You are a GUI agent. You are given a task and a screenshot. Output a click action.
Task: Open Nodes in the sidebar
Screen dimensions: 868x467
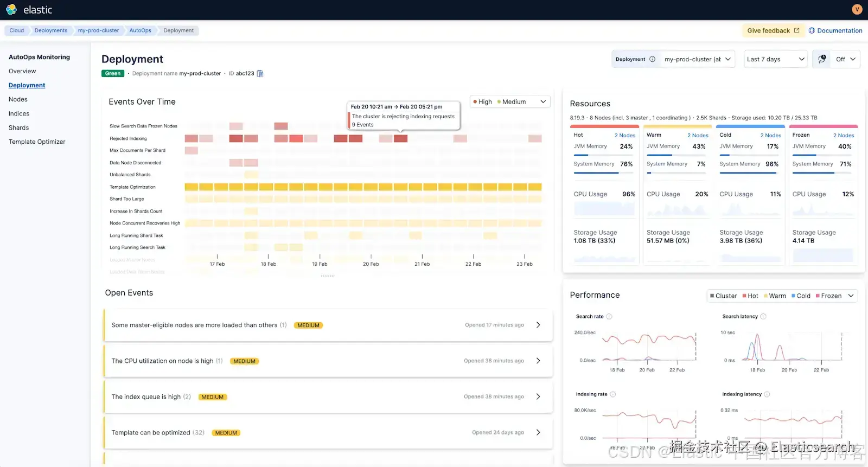click(x=18, y=99)
